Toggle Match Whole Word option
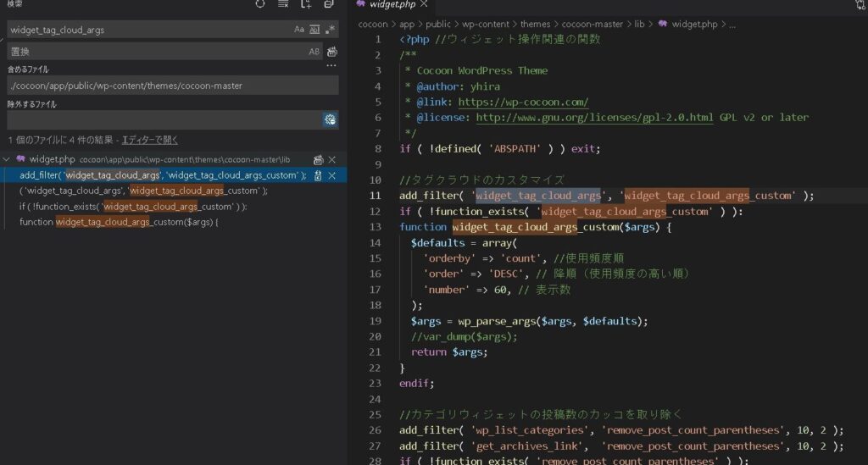868x465 pixels. coord(314,30)
